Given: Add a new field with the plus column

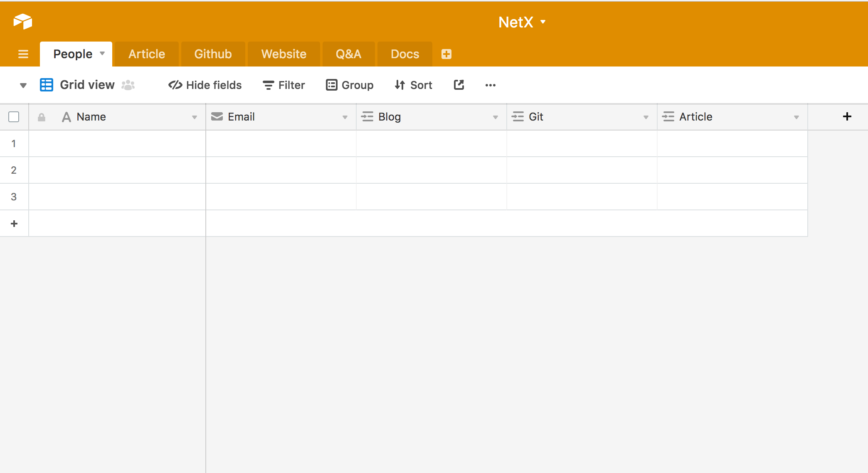Looking at the screenshot, I should click(x=847, y=116).
